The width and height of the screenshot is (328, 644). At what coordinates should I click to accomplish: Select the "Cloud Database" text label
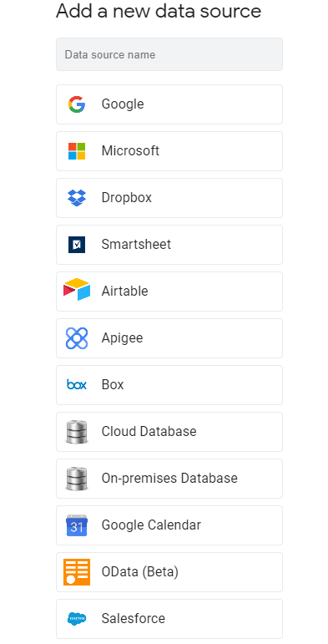pos(149,432)
